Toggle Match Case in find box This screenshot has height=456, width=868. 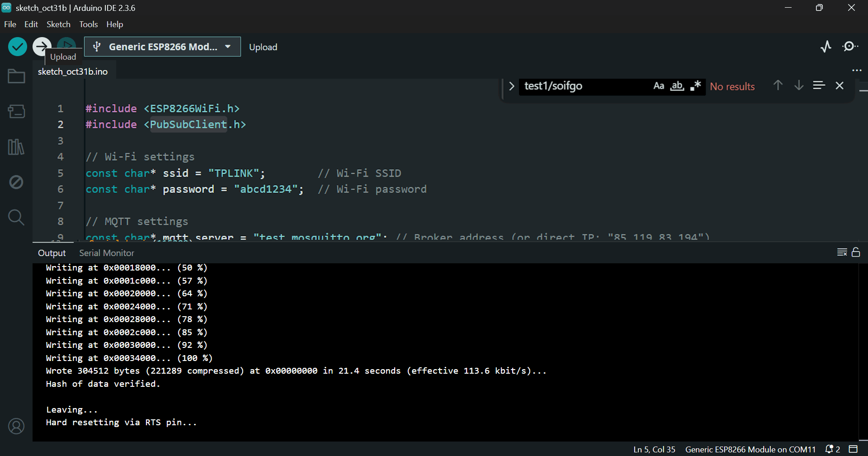659,86
